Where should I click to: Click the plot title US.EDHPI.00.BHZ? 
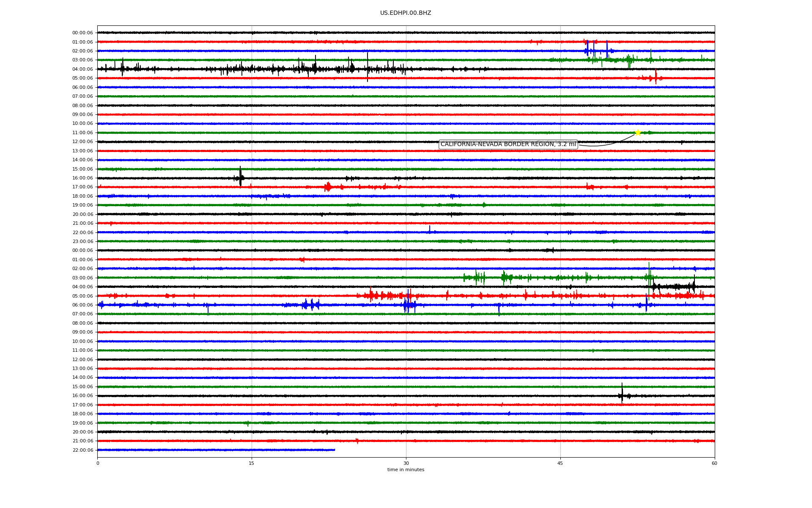click(406, 13)
